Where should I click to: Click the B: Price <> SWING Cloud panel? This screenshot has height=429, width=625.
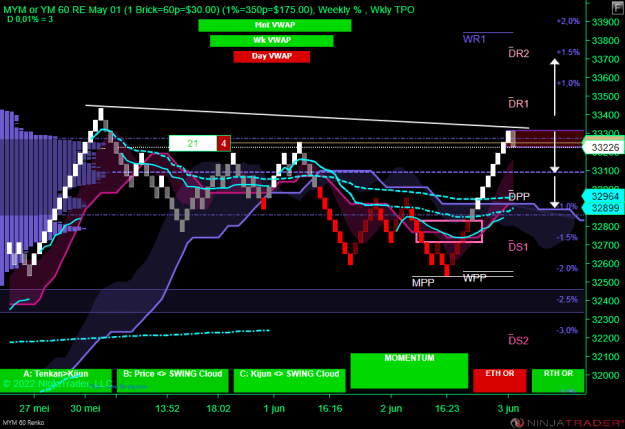(x=173, y=380)
